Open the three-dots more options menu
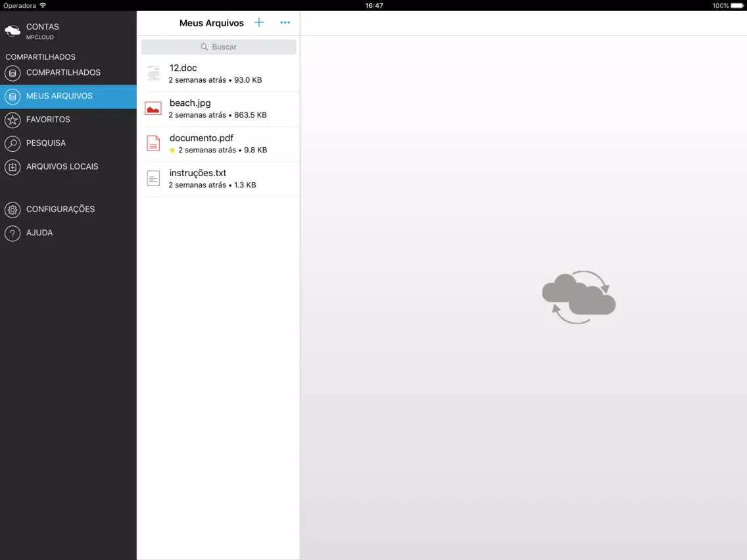The width and height of the screenshot is (747, 560). (x=285, y=22)
